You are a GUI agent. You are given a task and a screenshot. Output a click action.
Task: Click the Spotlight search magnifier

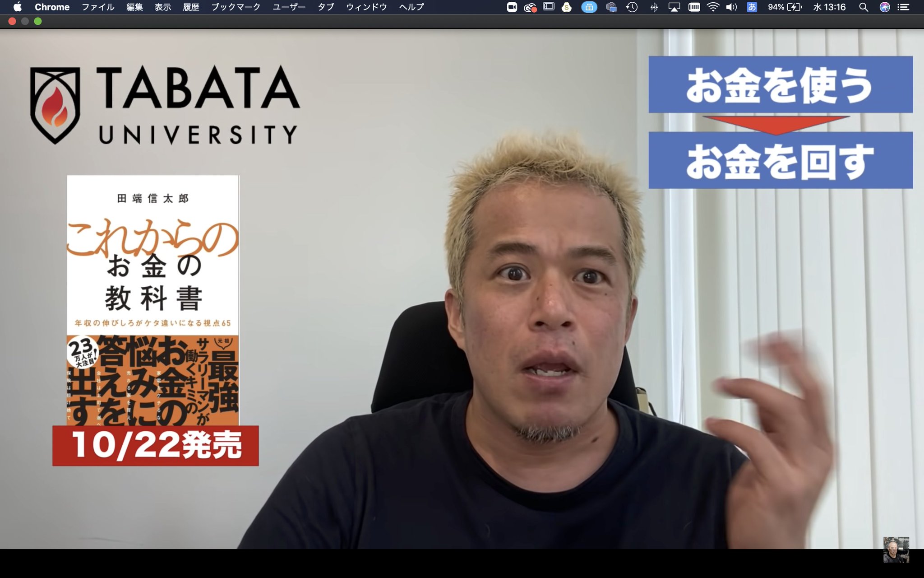pyautogui.click(x=863, y=7)
